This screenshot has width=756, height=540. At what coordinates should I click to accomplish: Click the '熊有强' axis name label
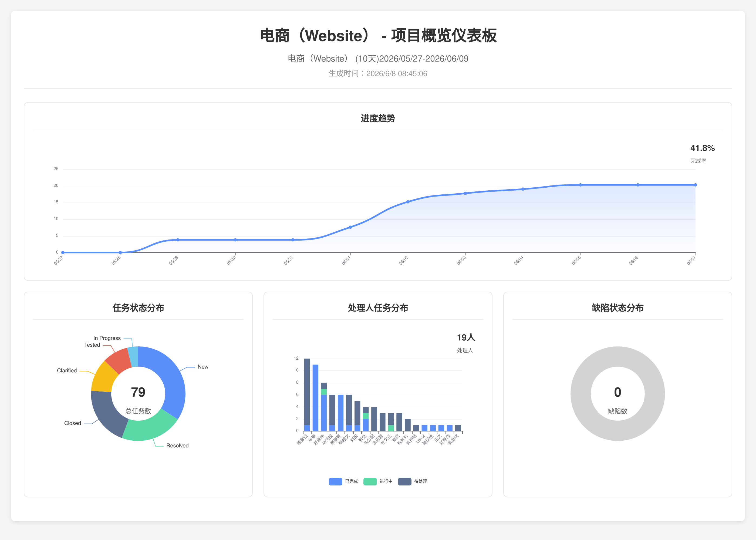pyautogui.click(x=302, y=440)
